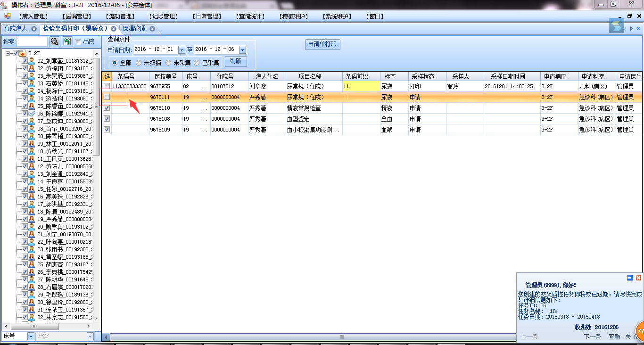Image resolution: width=644 pixels, height=345 pixels.
Task: Check the row checkbox for 医技单号 9678111
Action: pos(107,97)
